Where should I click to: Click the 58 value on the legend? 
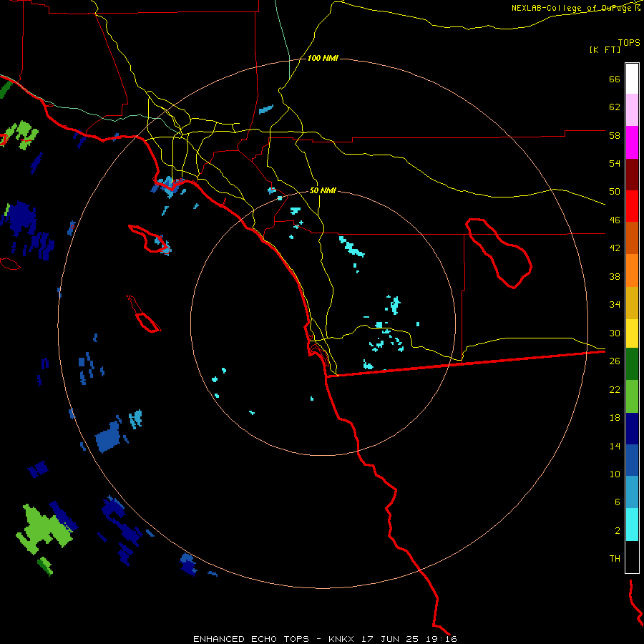pyautogui.click(x=615, y=135)
